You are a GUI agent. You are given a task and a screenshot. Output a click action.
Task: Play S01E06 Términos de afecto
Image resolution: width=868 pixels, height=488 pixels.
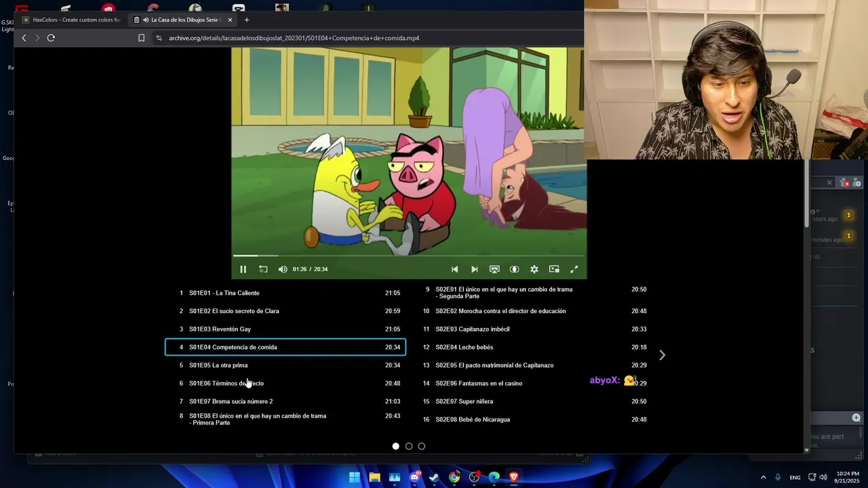point(285,384)
